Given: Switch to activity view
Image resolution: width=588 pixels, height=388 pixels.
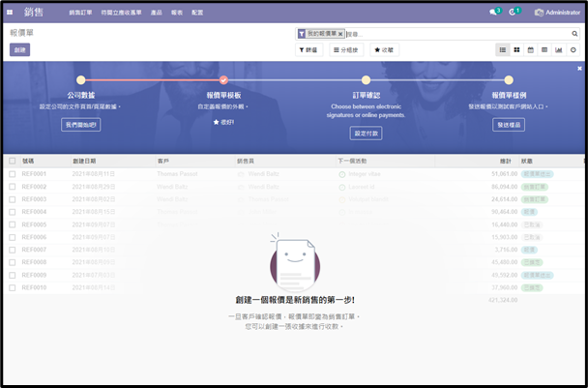Looking at the screenshot, I should pos(573,50).
